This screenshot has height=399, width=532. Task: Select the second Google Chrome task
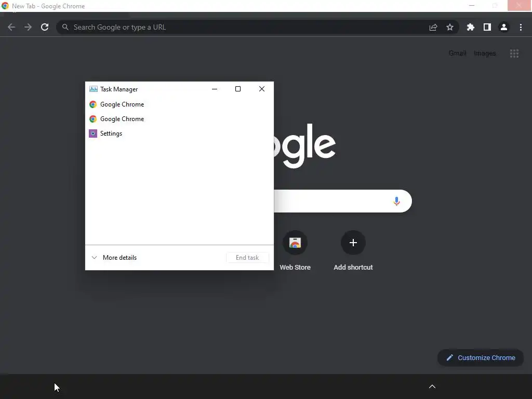(179, 119)
